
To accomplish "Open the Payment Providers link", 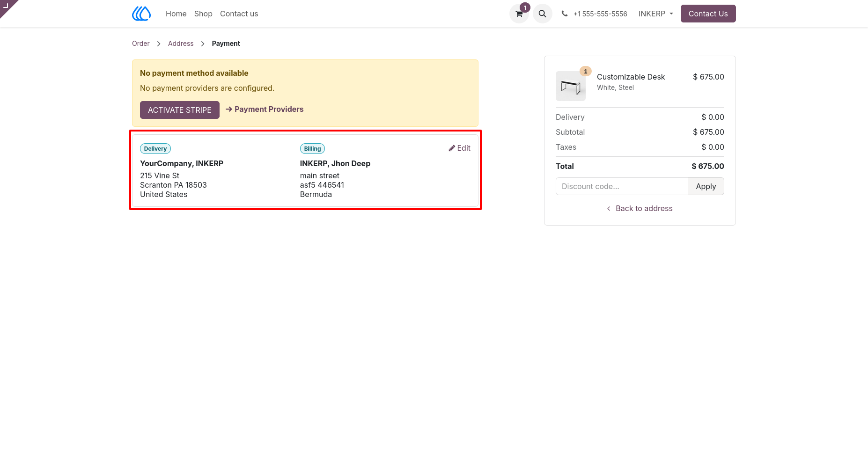I will pos(265,109).
